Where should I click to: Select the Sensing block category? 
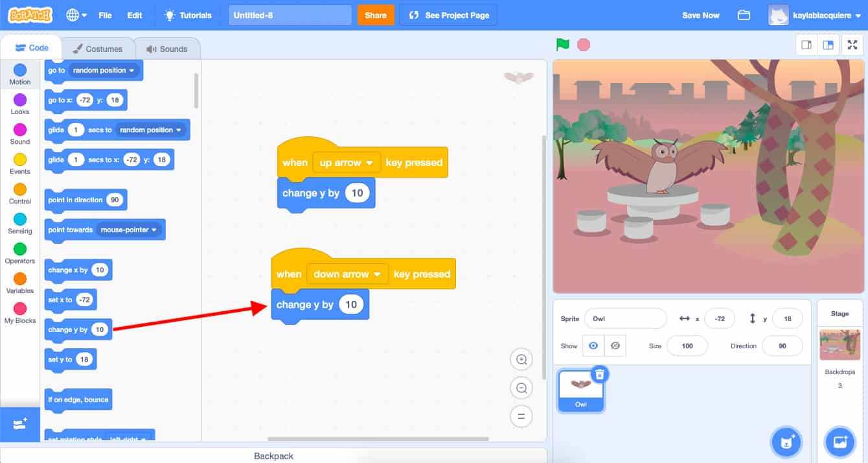click(x=20, y=224)
